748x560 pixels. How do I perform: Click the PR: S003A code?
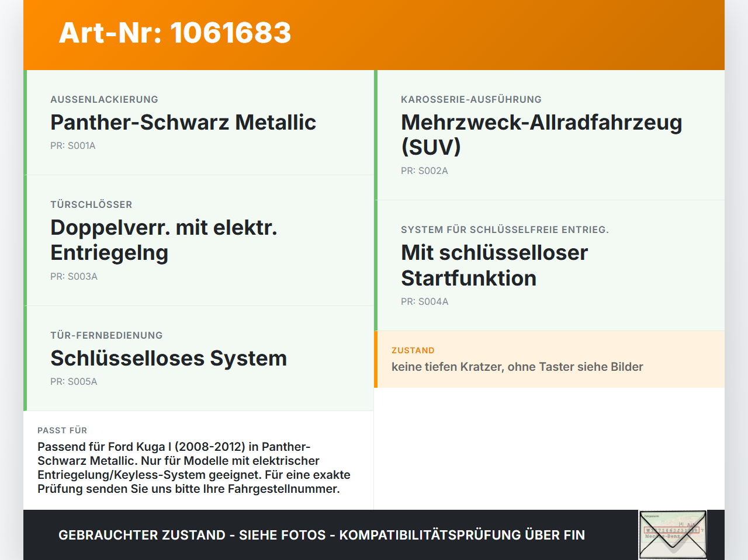[74, 277]
